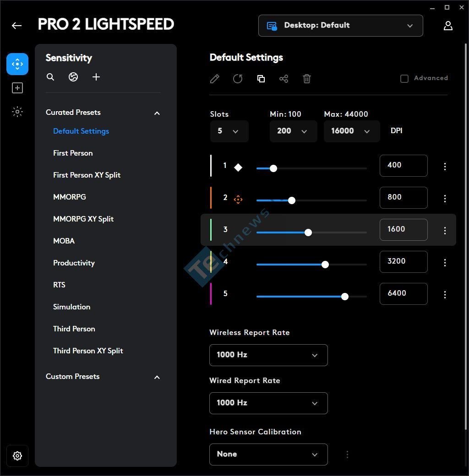Add a new sensitivity preset
This screenshot has height=476, width=469.
coord(96,77)
